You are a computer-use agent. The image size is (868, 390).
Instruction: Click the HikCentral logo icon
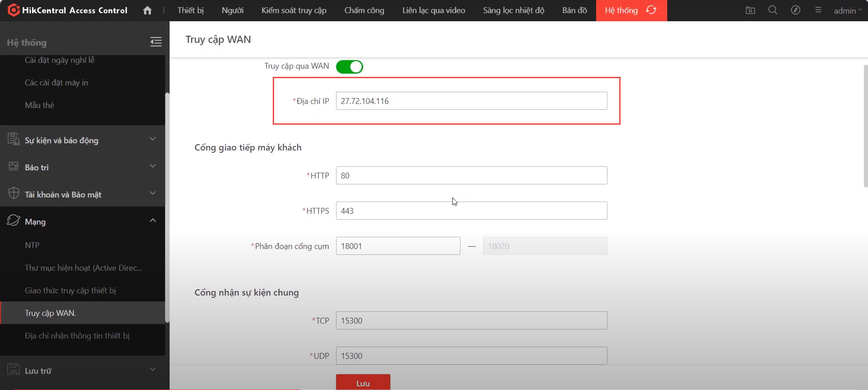(14, 10)
